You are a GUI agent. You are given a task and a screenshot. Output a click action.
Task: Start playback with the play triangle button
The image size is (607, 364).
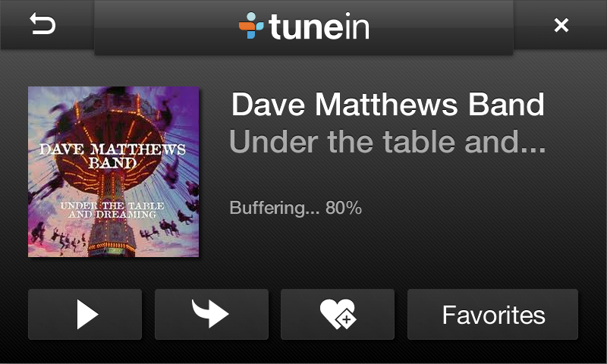pyautogui.click(x=85, y=314)
